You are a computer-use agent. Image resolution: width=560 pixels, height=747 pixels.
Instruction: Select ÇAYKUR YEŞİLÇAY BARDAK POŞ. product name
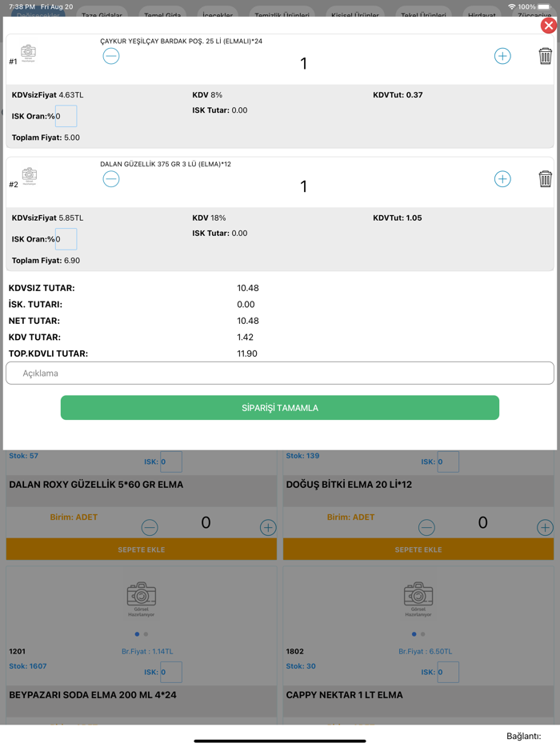181,42
